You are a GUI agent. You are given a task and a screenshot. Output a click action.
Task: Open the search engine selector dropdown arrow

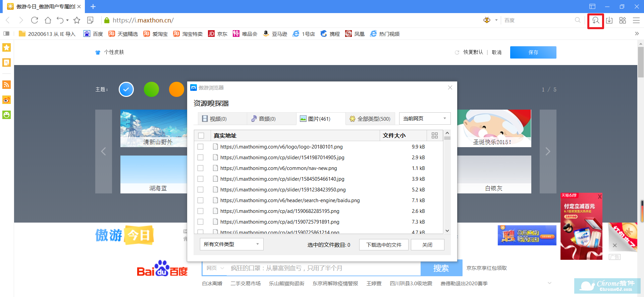[x=496, y=20]
